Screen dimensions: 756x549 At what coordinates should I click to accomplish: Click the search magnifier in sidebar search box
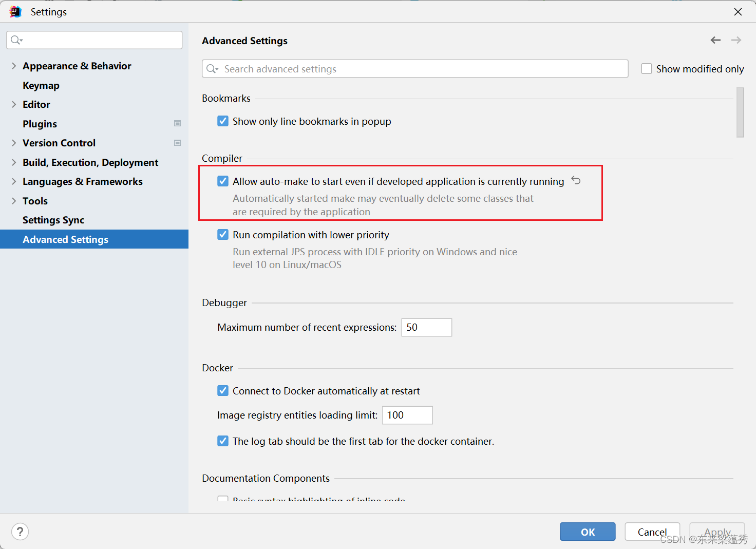coord(16,40)
